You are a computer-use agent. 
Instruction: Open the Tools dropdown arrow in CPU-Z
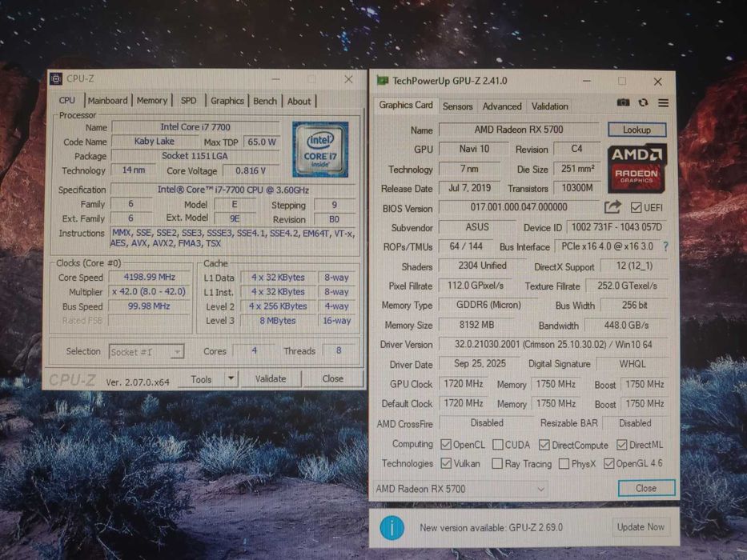pos(231,378)
